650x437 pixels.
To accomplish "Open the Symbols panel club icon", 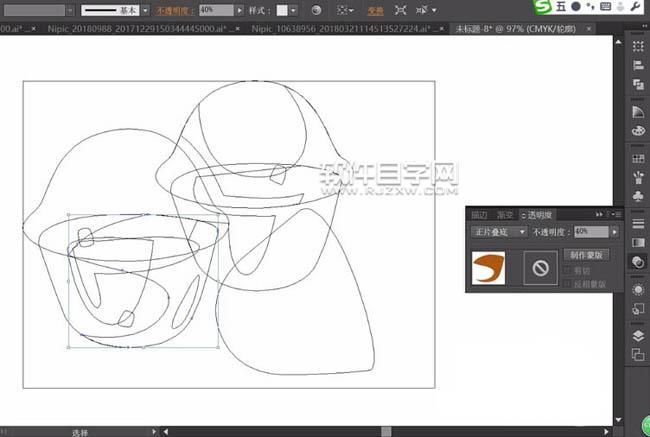I will [x=637, y=198].
